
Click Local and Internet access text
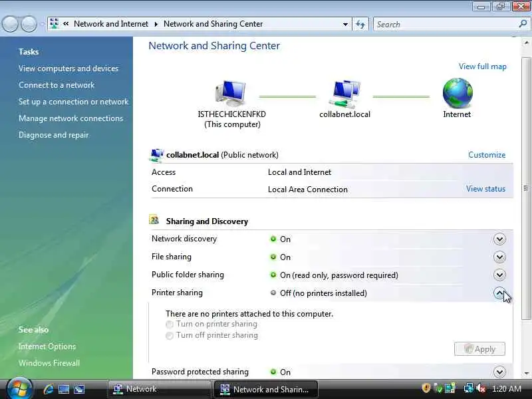(x=300, y=172)
